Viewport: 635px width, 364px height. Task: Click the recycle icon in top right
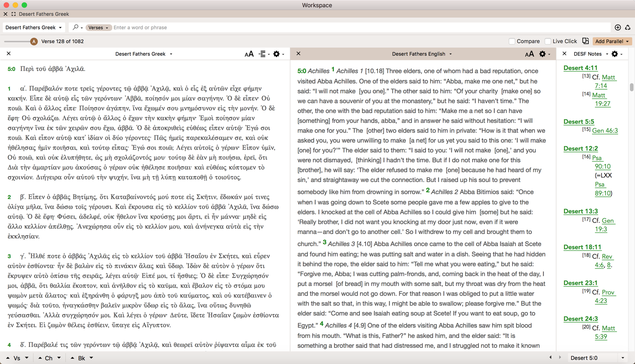pyautogui.click(x=627, y=28)
